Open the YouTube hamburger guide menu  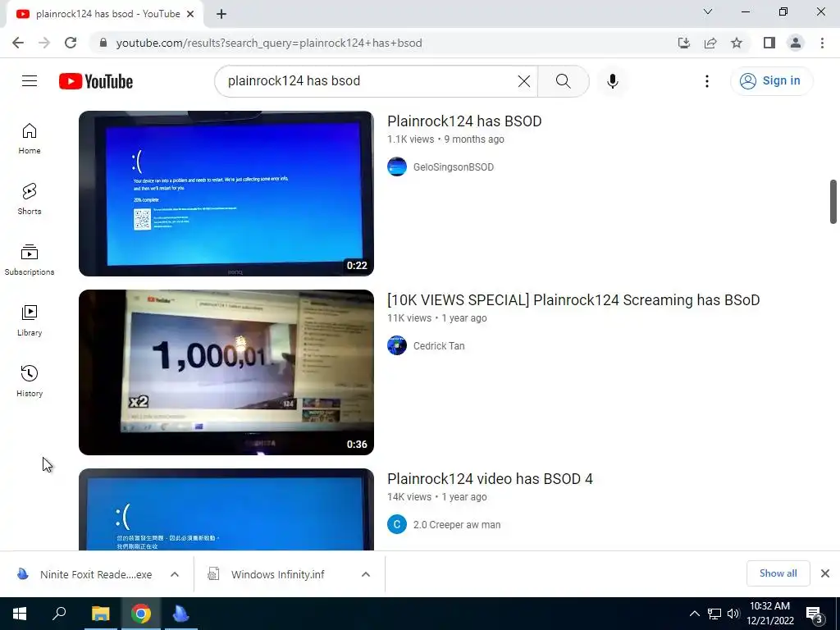pyautogui.click(x=30, y=81)
